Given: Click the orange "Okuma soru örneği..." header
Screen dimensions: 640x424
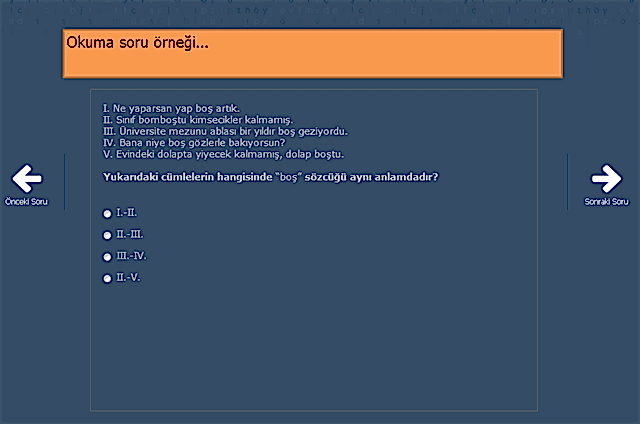Looking at the screenshot, I should click(x=313, y=54).
